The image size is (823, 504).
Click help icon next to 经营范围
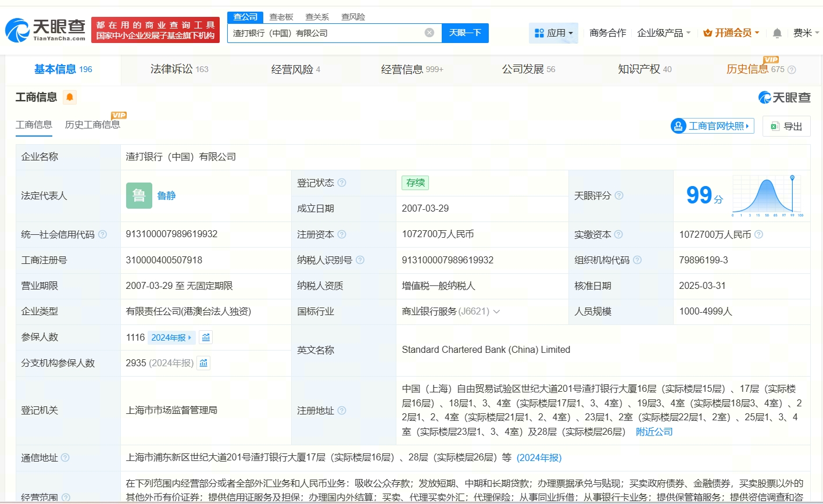pyautogui.click(x=66, y=498)
